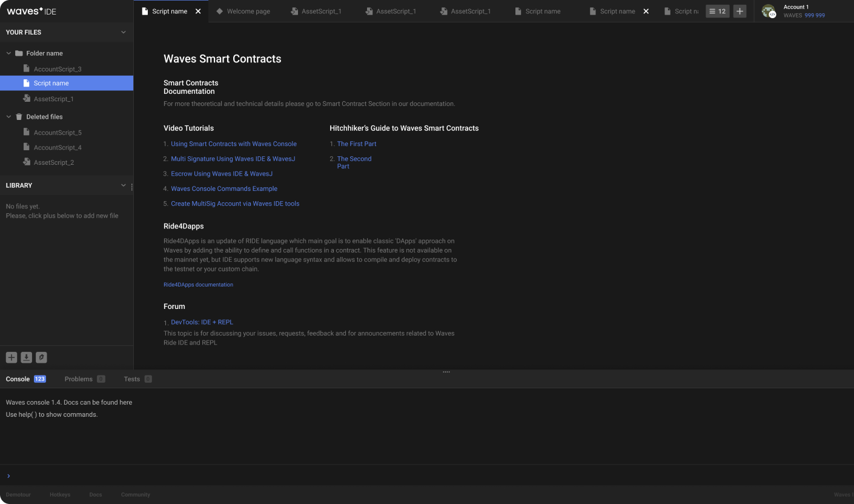This screenshot has width=854, height=504.
Task: Switch to the Welcome page tab
Action: point(245,11)
